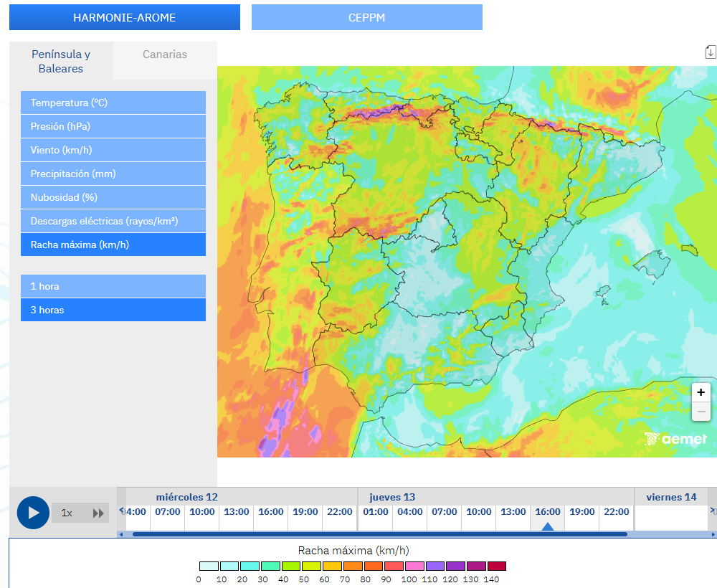Start the forecast animation with play button
Viewport: 717px width, 588px height.
tap(33, 513)
